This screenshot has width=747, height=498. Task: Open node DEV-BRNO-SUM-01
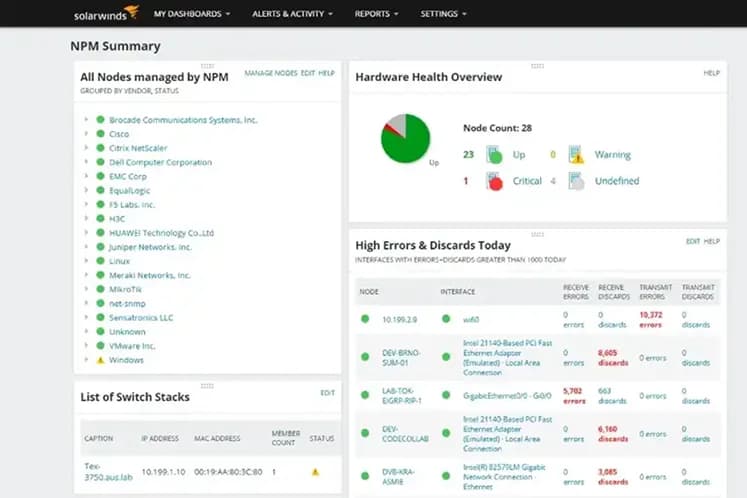pos(401,358)
